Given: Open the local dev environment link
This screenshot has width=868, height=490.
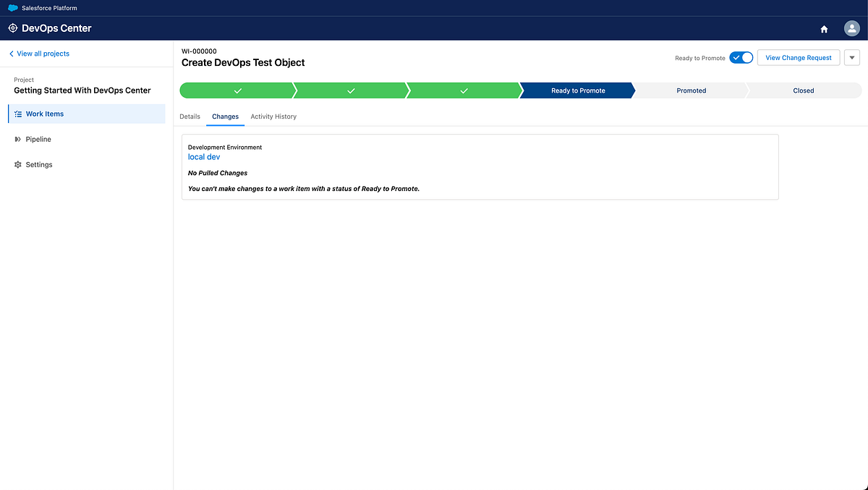Looking at the screenshot, I should pos(203,156).
